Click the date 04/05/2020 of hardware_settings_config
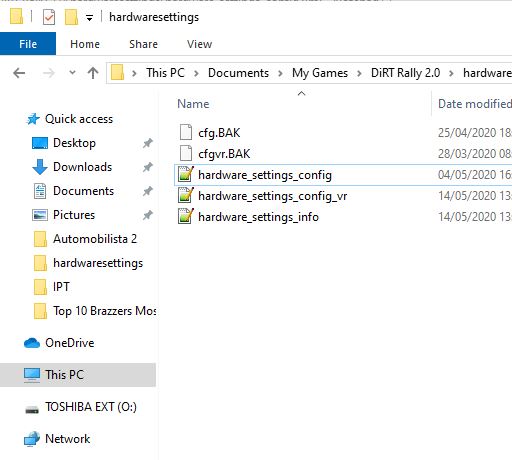The image size is (512, 460). (x=467, y=175)
